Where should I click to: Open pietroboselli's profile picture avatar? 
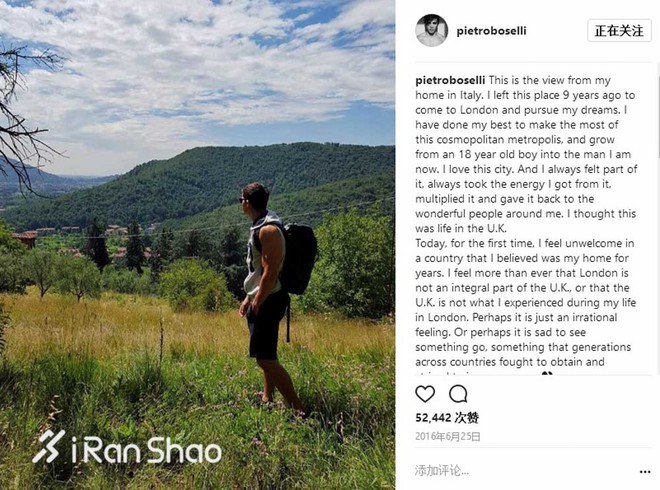431,30
